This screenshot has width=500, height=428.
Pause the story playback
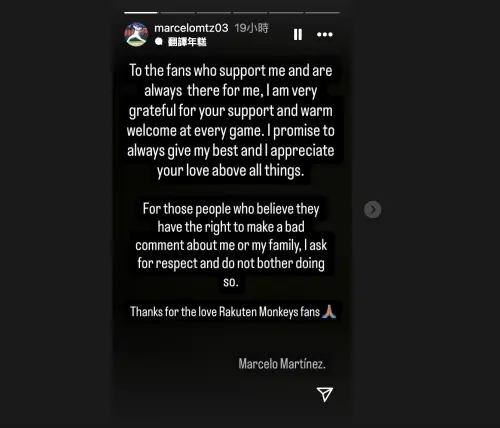[x=298, y=34]
